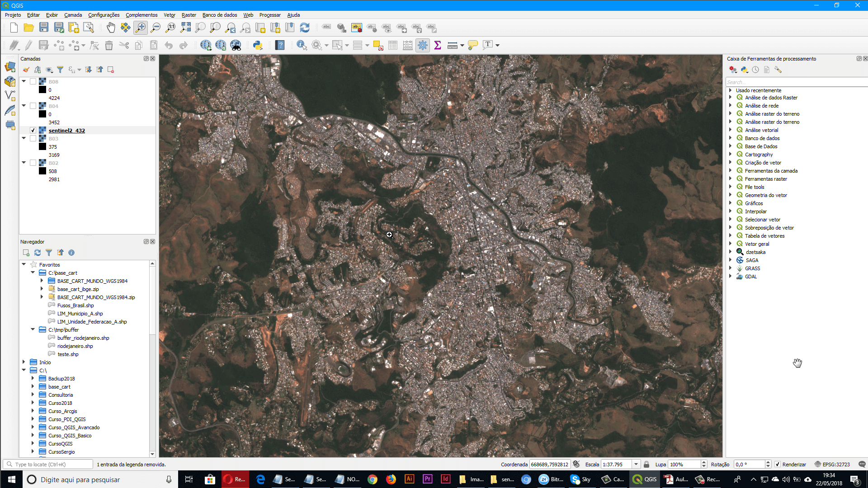Viewport: 868px width, 488px height.
Task: Collapse the B02 layer entry
Action: [24, 162]
